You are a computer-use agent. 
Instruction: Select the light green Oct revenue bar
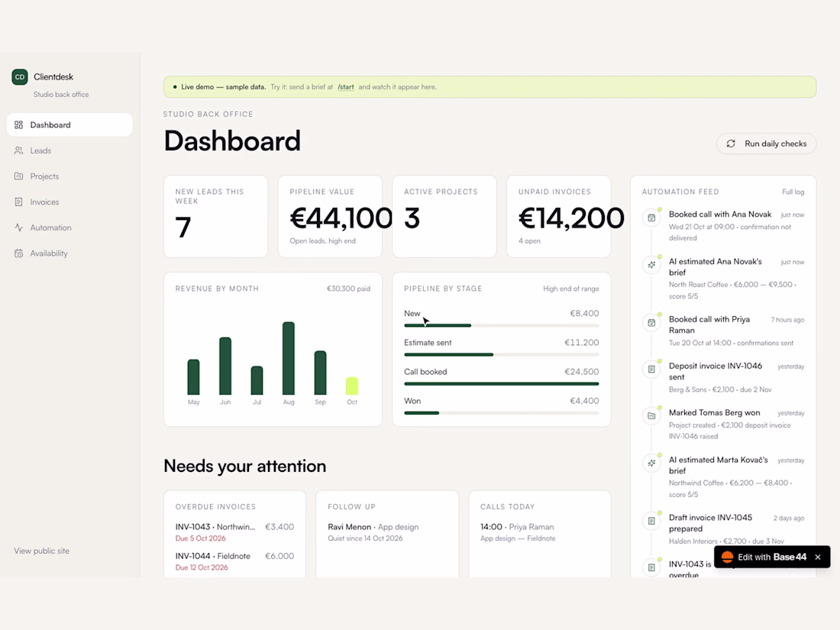[352, 386]
